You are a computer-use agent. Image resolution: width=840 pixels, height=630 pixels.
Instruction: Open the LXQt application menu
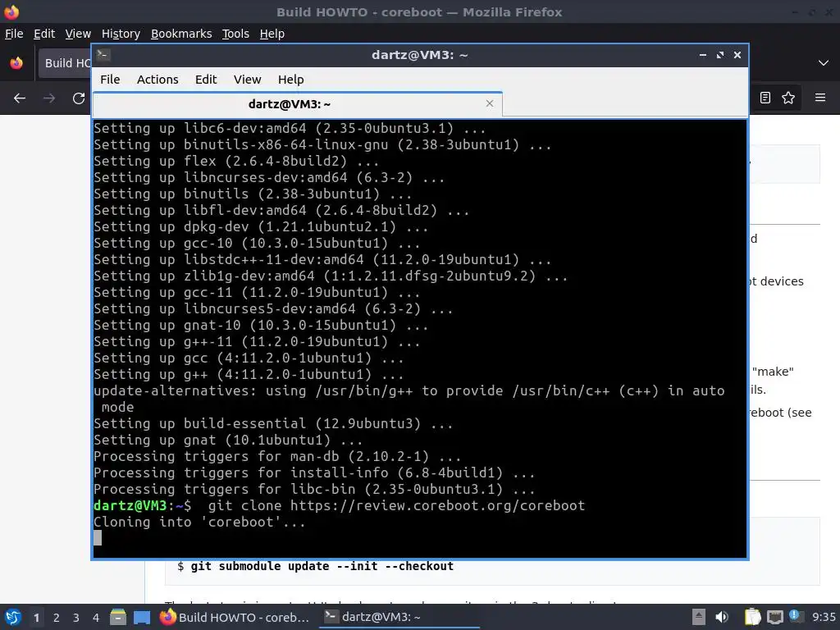[12, 617]
